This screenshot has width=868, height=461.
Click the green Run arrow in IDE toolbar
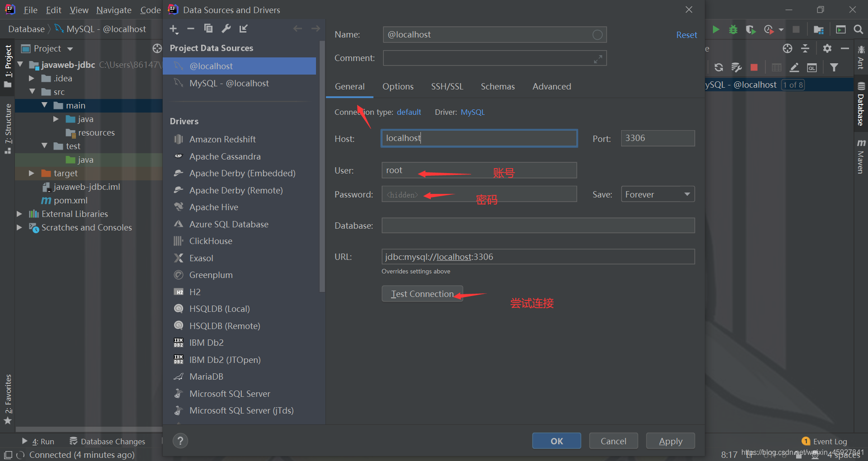click(x=716, y=29)
